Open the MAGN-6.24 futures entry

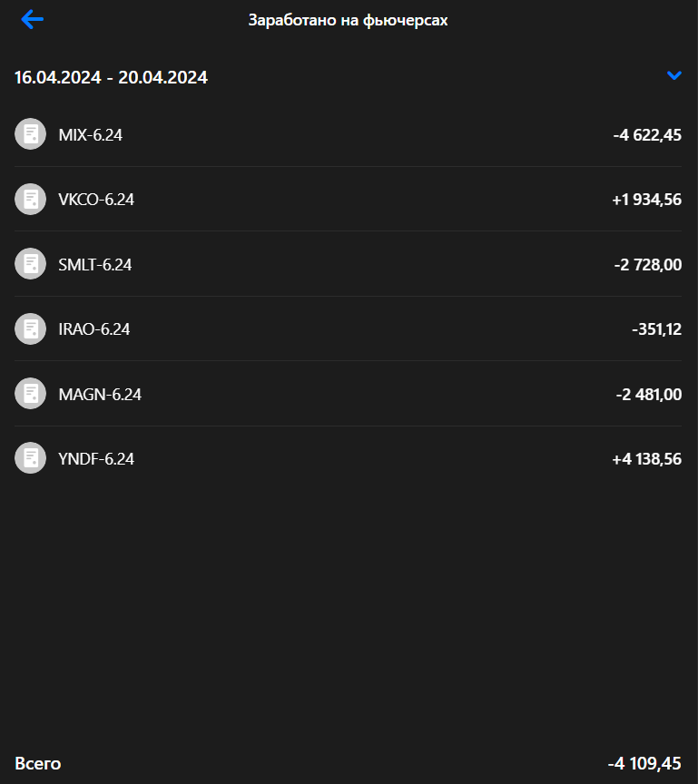[348, 394]
